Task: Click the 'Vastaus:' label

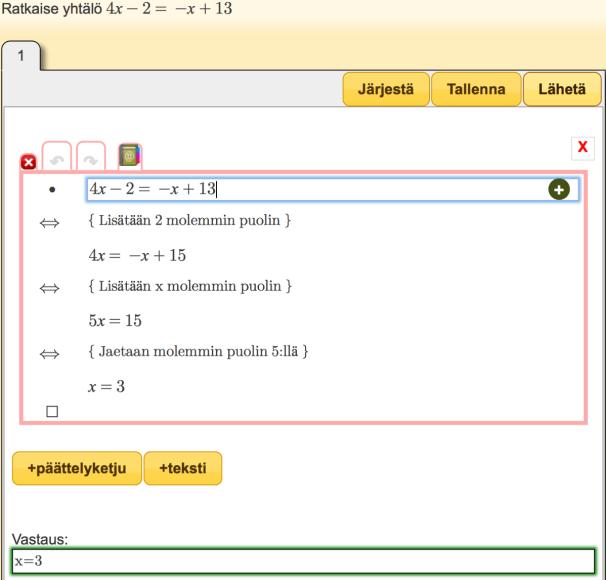Action: pyautogui.click(x=40, y=539)
